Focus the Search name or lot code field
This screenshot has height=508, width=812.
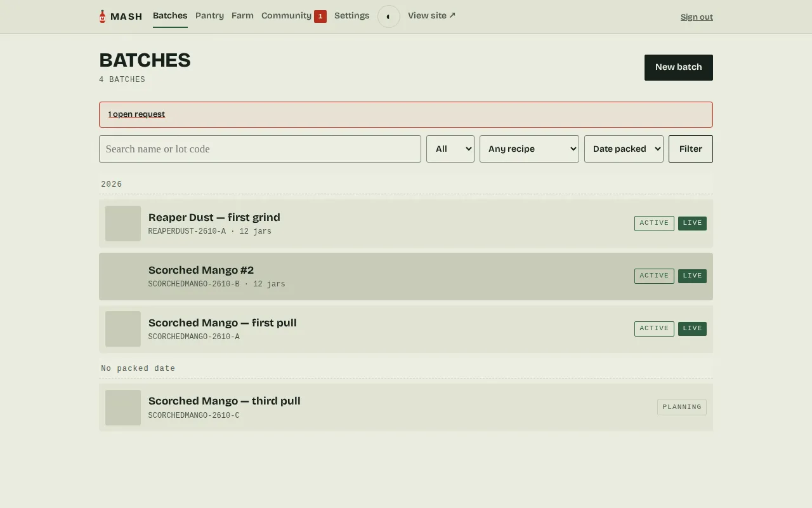point(260,149)
